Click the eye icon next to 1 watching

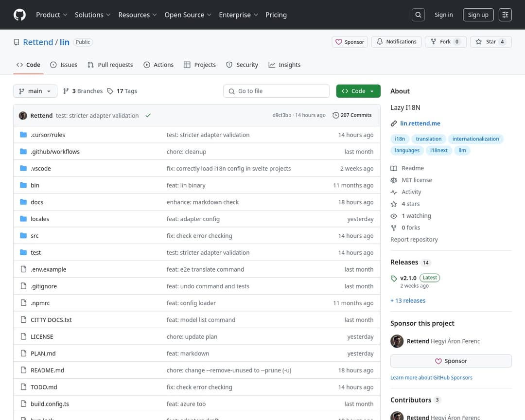[394, 216]
